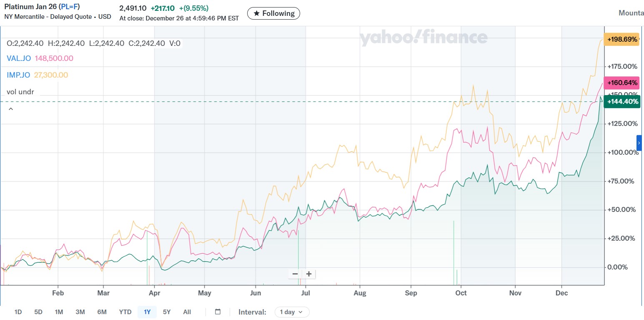This screenshot has width=644, height=320.
Task: Collapse the chart legend with caret
Action: 11,109
